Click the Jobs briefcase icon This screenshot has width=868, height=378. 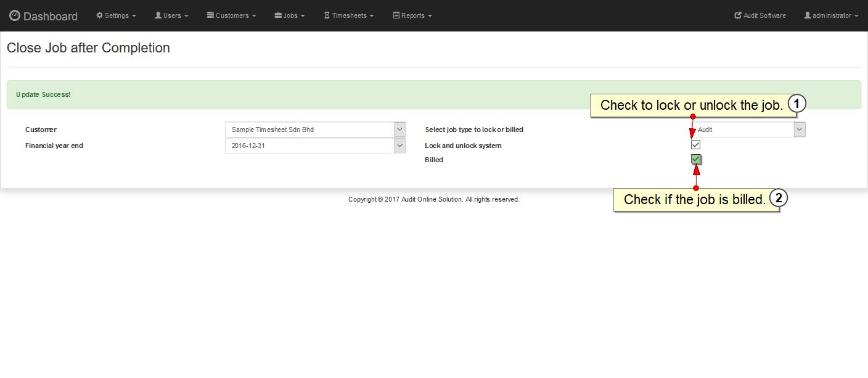(278, 15)
